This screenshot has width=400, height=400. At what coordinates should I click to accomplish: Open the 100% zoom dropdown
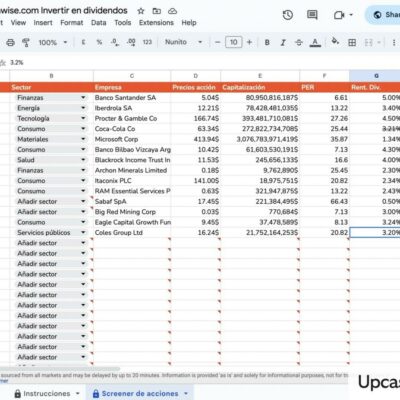pyautogui.click(x=53, y=43)
